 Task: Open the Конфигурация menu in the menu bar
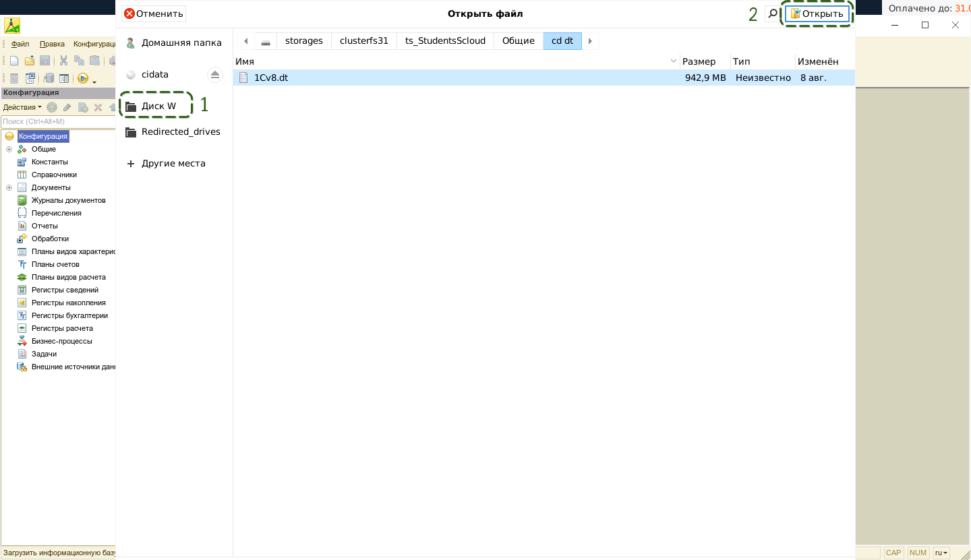pos(95,44)
